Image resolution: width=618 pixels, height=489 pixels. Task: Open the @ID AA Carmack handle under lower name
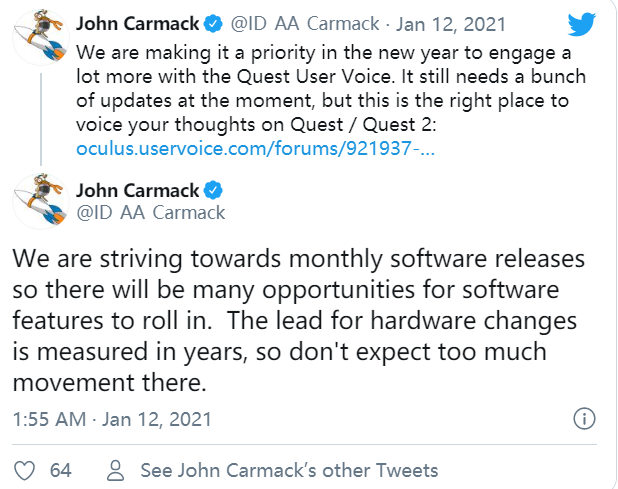tap(150, 212)
